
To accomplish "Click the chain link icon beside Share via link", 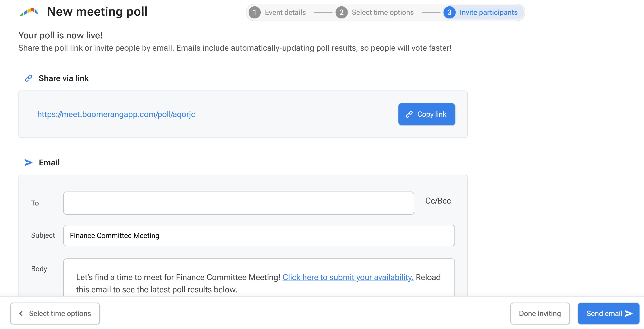I will tap(29, 78).
